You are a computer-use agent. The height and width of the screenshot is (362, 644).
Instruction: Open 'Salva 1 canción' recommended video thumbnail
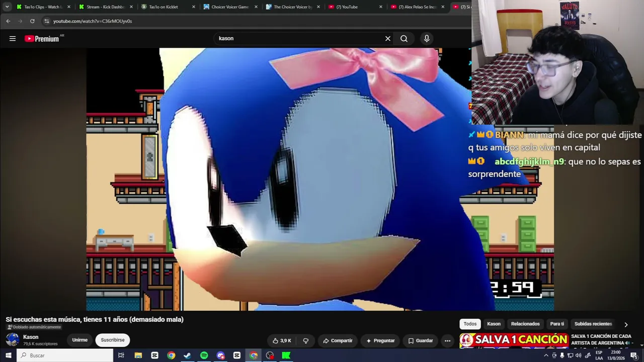click(514, 341)
